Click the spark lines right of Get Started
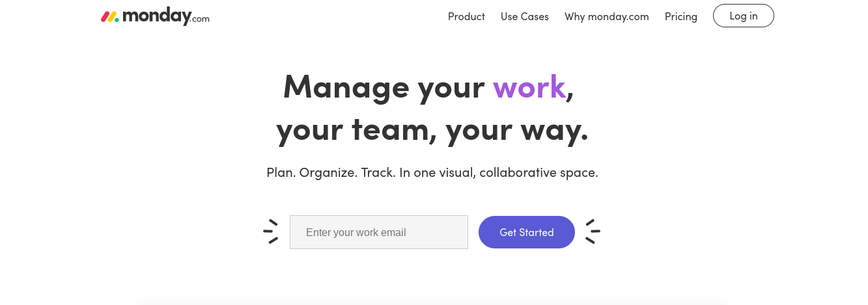 [x=592, y=232]
